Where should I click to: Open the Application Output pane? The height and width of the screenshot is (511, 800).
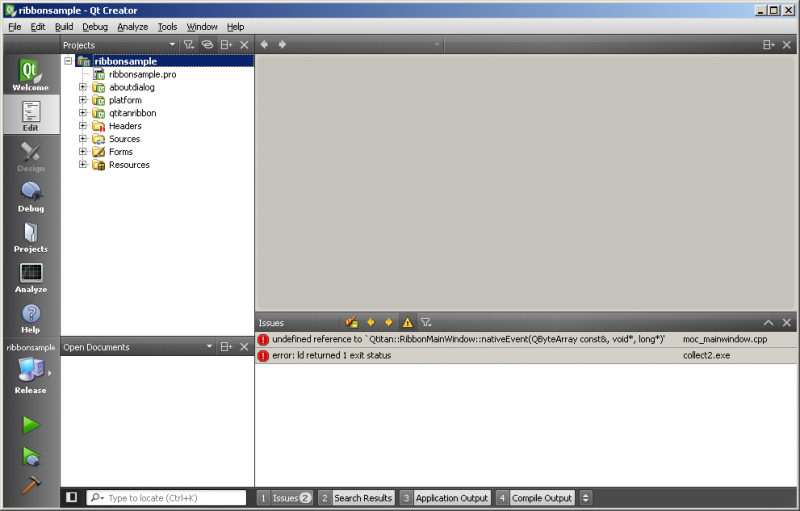coord(445,497)
